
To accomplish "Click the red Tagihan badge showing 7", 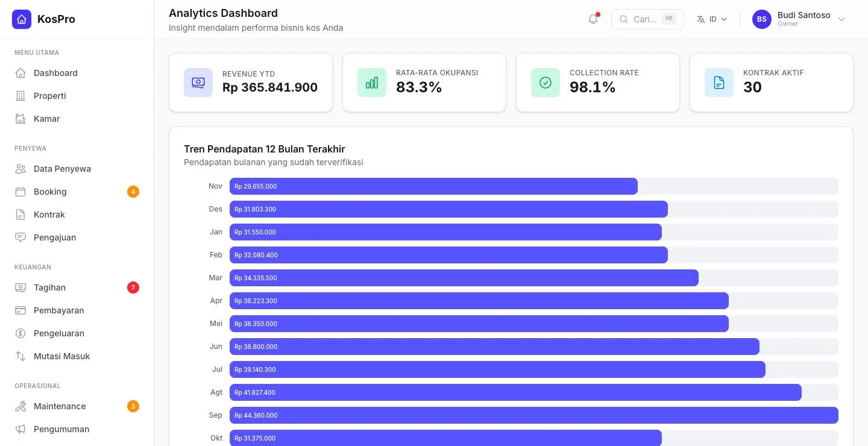I will coord(133,287).
